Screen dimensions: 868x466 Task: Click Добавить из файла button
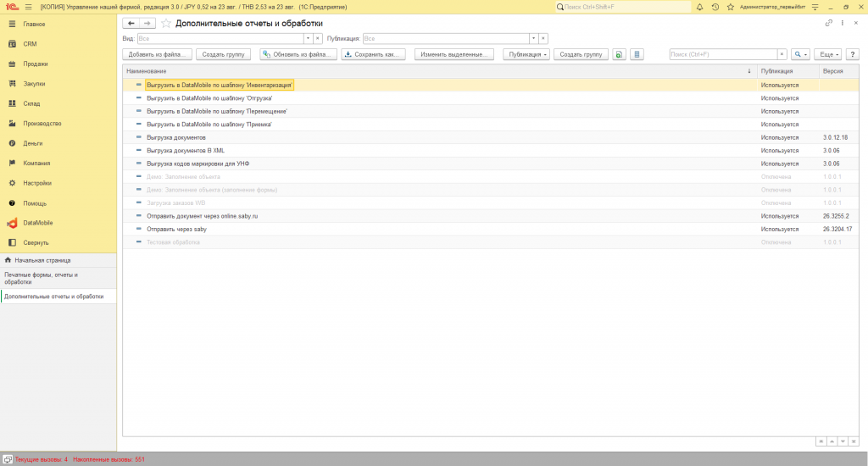pos(157,54)
